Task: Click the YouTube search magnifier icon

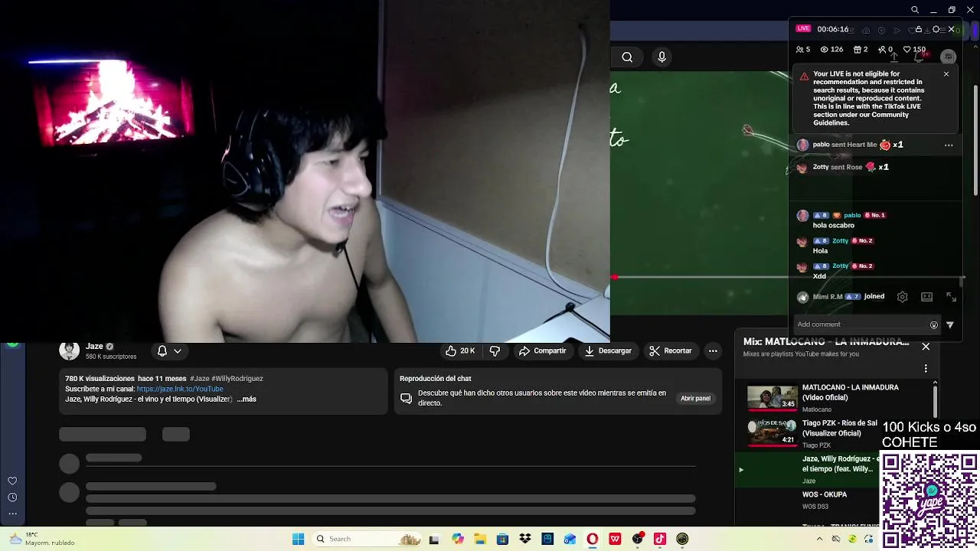Action: click(627, 57)
